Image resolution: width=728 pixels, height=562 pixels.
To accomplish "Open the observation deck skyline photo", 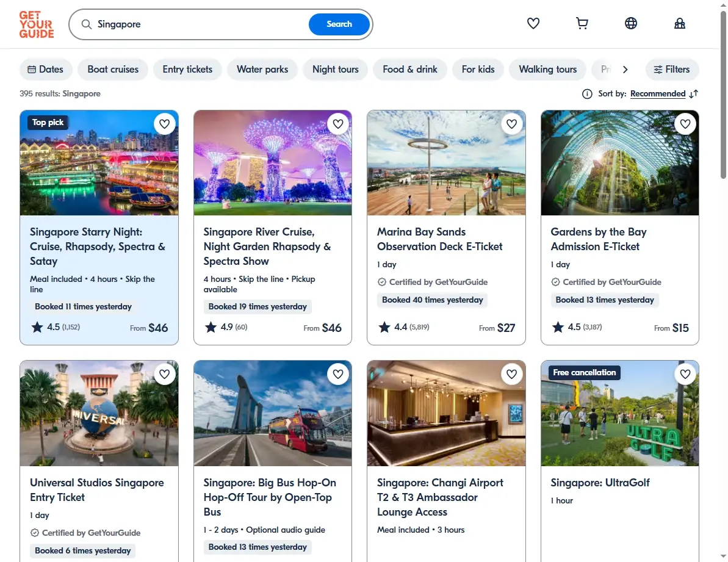I will tap(446, 163).
